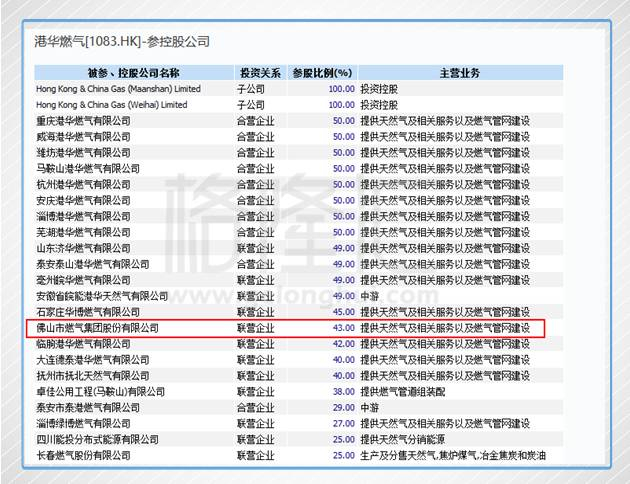
Task: Click the 被参、控股公司名称 column header
Action: [x=133, y=73]
